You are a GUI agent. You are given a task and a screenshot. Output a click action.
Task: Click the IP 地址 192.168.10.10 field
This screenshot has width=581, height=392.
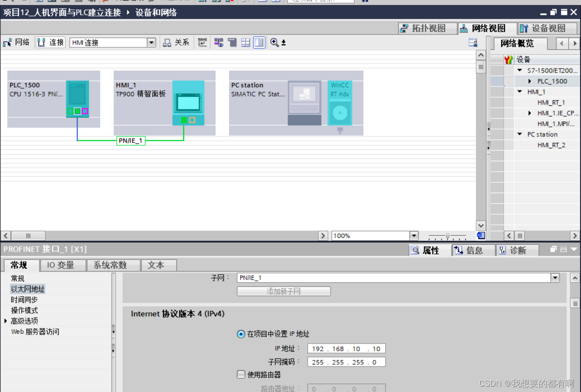tap(346, 349)
